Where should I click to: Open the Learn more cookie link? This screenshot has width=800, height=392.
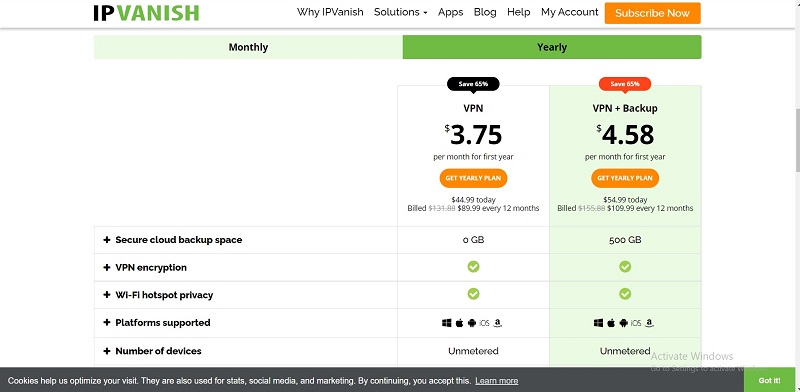click(496, 381)
